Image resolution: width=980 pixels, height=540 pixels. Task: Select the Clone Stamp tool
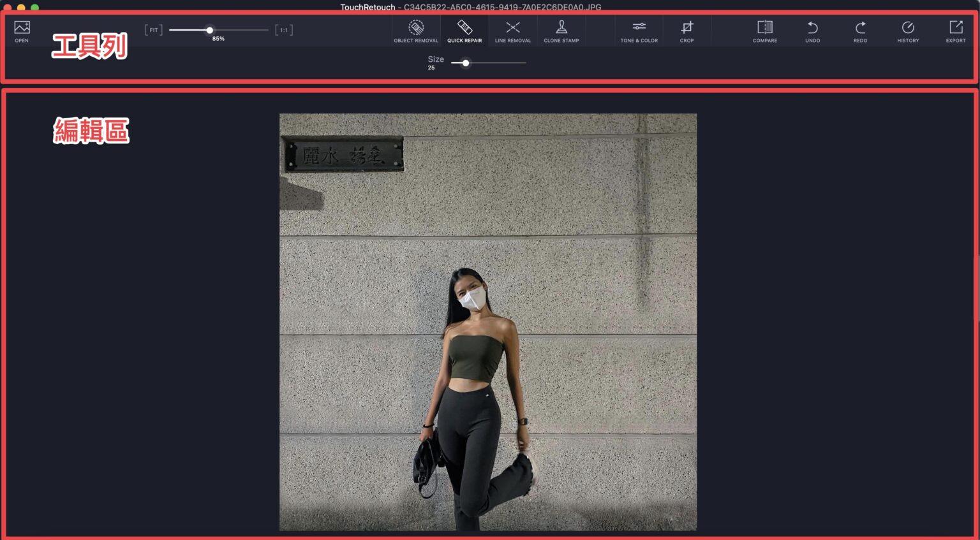coord(561,30)
